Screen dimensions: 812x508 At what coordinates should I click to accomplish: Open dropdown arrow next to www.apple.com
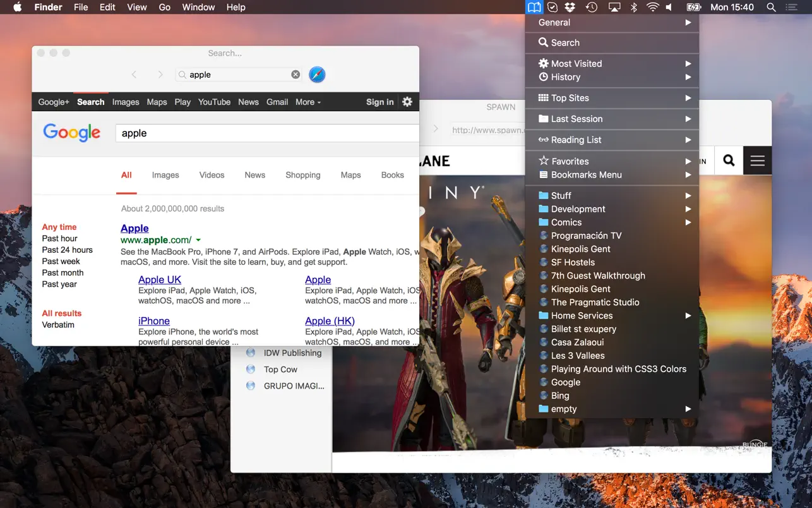[x=198, y=240]
